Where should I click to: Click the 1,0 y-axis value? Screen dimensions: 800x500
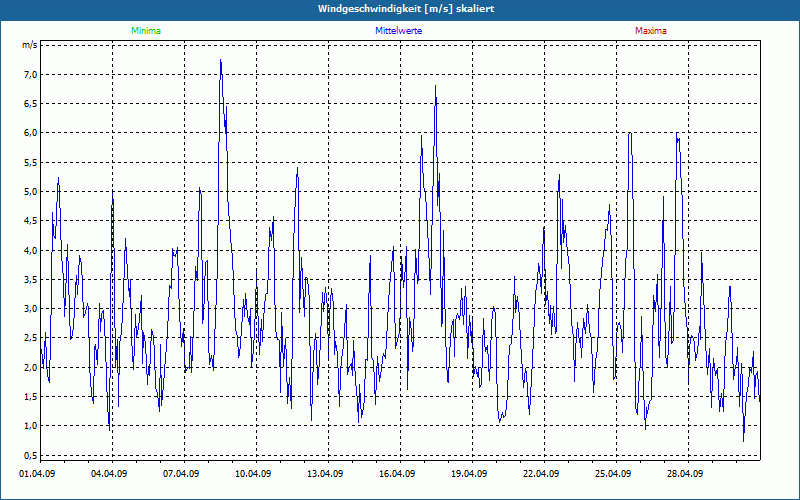click(x=31, y=426)
